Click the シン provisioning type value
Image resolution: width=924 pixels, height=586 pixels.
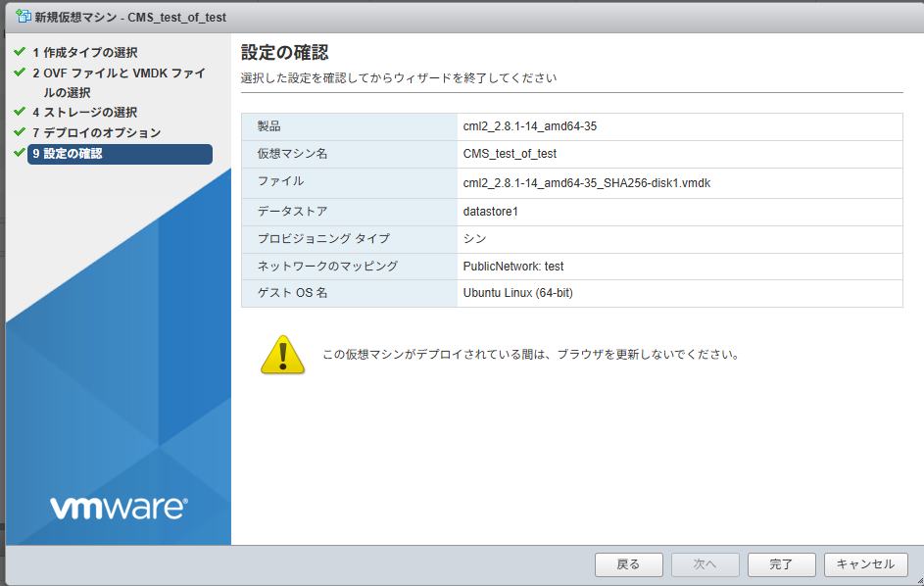472,237
